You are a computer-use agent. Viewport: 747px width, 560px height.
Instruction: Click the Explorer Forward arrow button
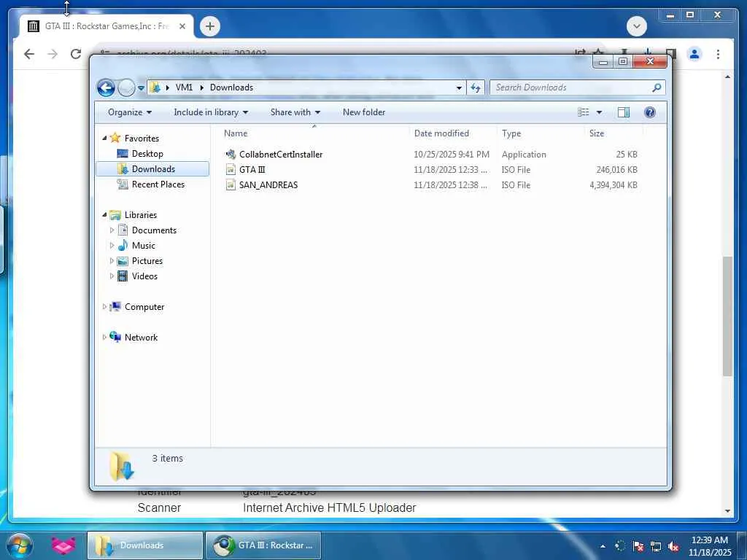[126, 87]
